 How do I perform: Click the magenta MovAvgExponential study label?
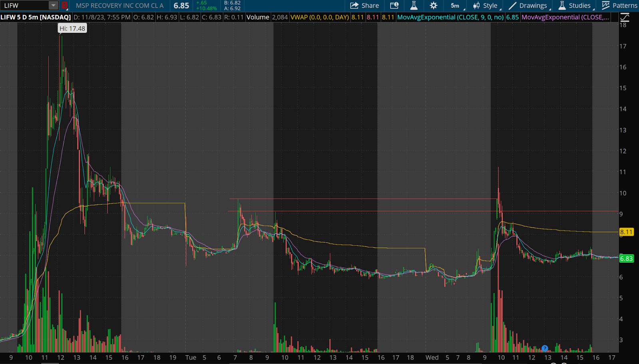coord(566,17)
